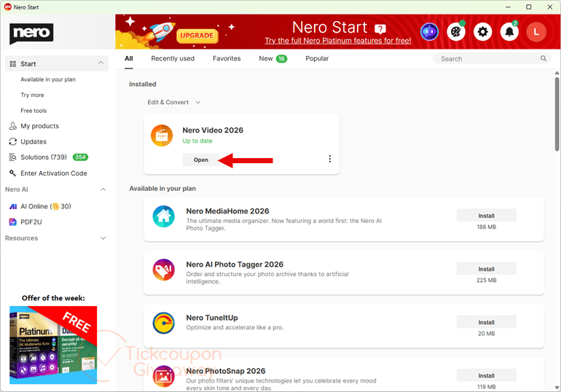Open the help question mark icon beside Nero Start
Screen dimensions: 561x392
[x=380, y=29]
